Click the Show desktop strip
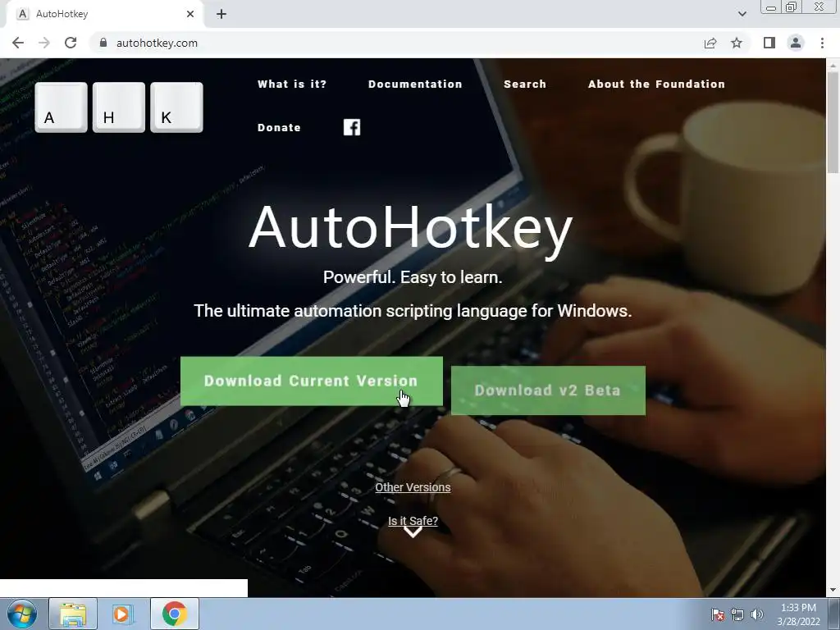Viewport: 840px width, 630px height. point(834,614)
